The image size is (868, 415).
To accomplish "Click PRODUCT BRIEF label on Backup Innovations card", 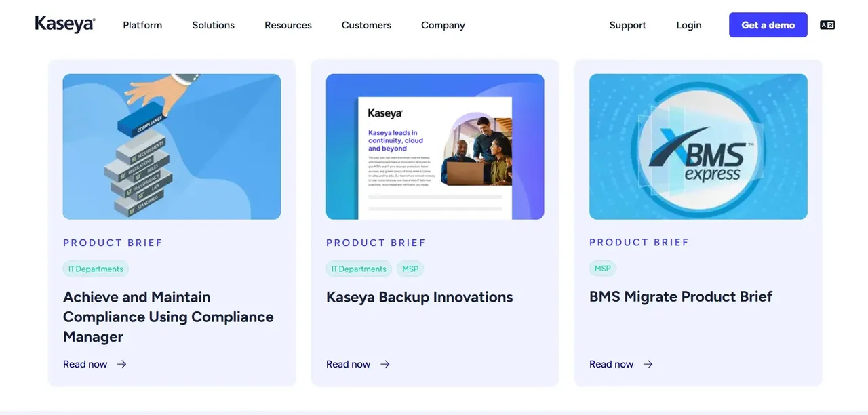I will tap(376, 243).
